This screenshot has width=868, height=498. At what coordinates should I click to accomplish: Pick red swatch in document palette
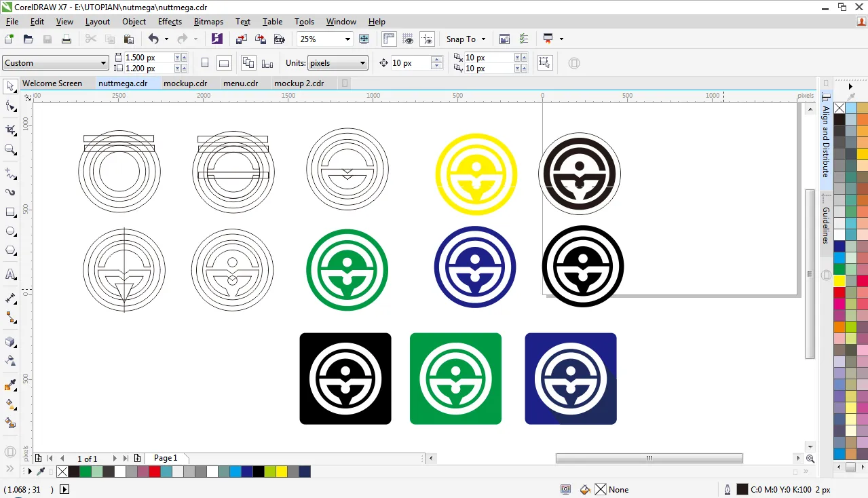[155, 472]
